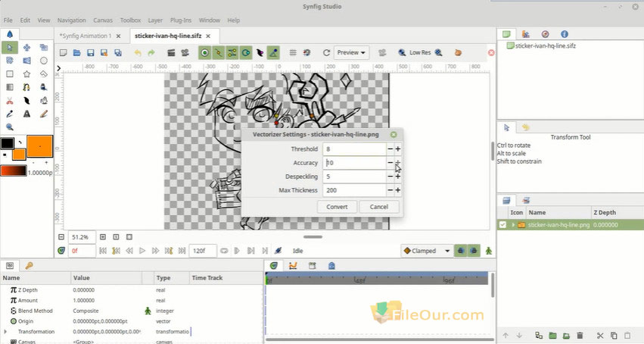Click the Threshold input field
Image resolution: width=644 pixels, height=344 pixels.
click(354, 149)
